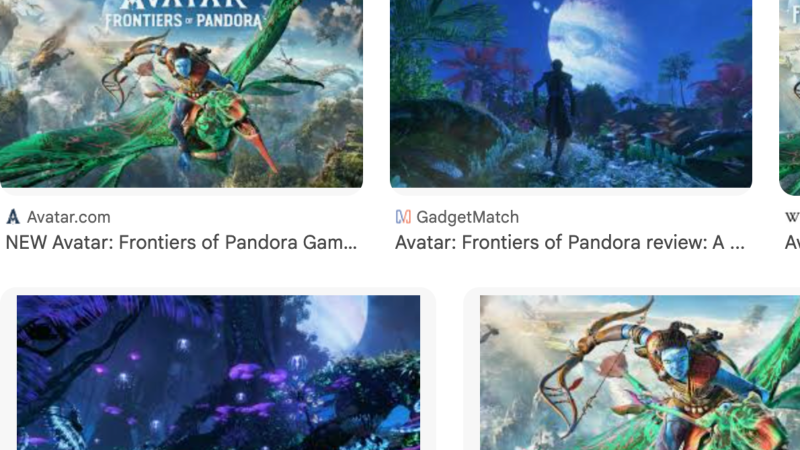Open Avatar: Frontiers of Pandora review title

tap(570, 242)
